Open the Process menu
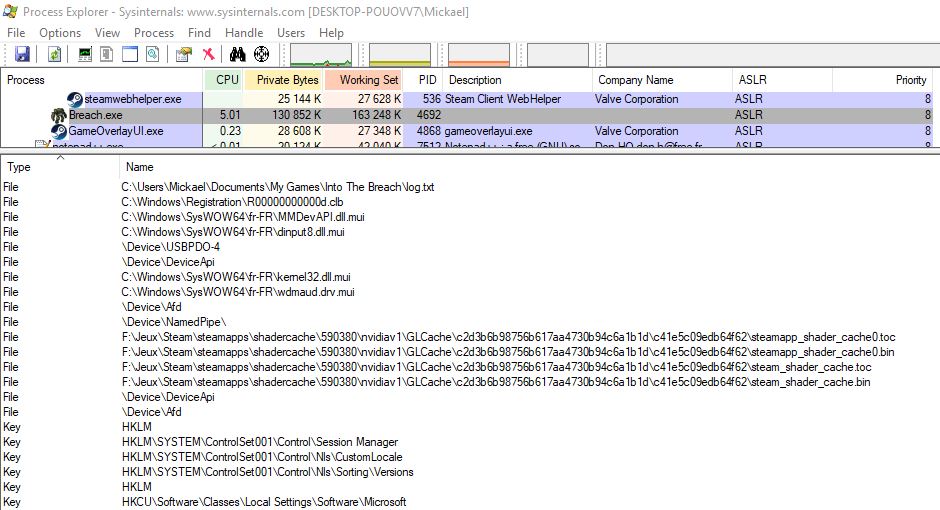This screenshot has height=510, width=940. tap(154, 33)
